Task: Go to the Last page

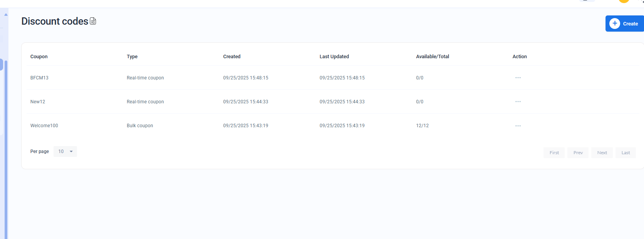Action: [x=626, y=153]
